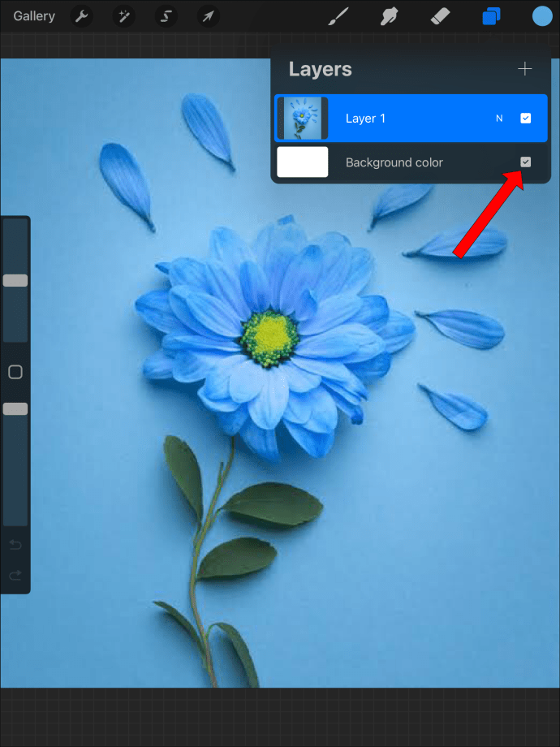Tap the white Background color swatch
The height and width of the screenshot is (747, 560).
pyautogui.click(x=303, y=162)
